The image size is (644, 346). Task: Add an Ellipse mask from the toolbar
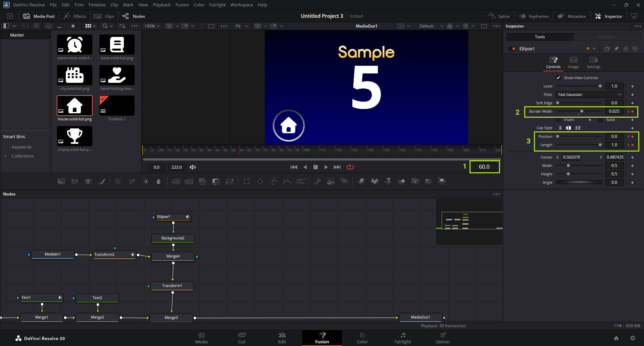pyautogui.click(x=260, y=181)
